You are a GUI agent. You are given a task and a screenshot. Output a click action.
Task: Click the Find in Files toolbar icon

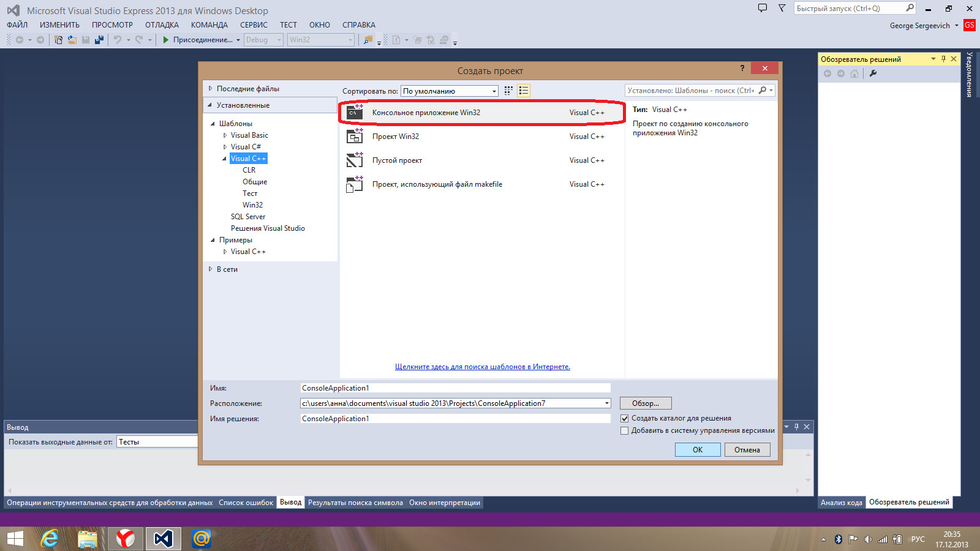(x=368, y=40)
